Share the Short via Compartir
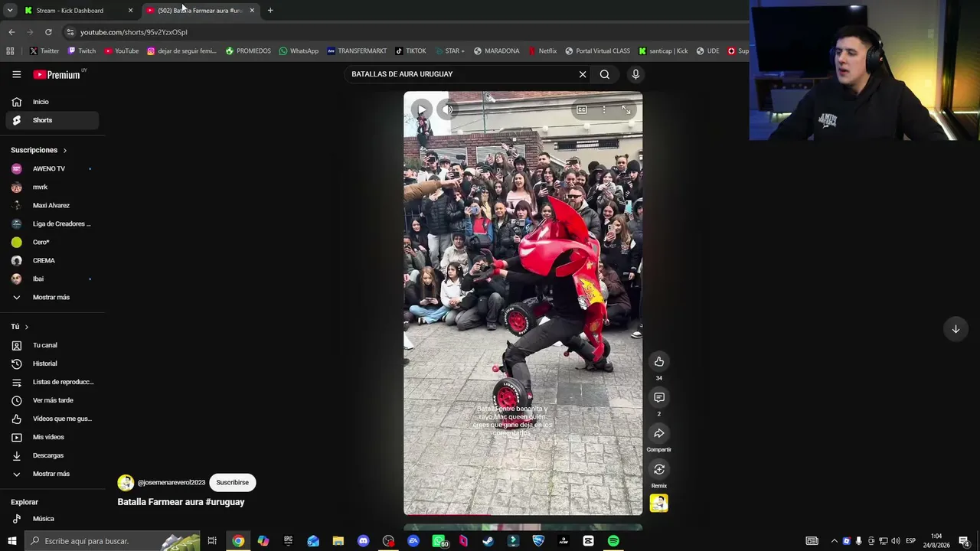 coord(659,433)
